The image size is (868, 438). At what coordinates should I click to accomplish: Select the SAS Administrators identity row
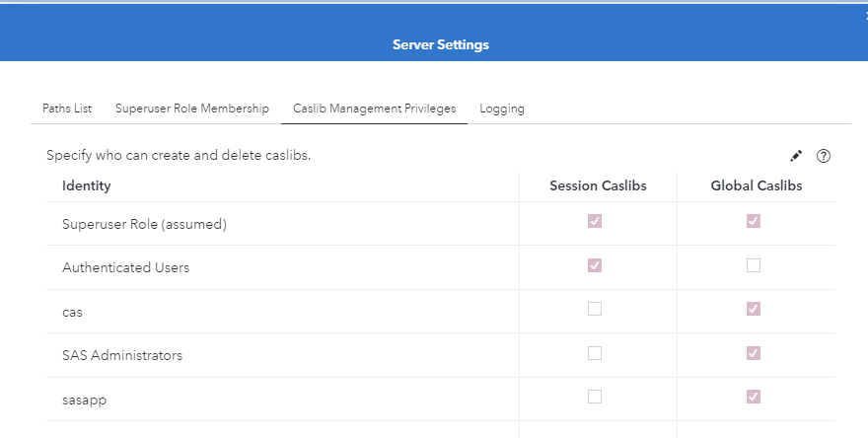122,355
